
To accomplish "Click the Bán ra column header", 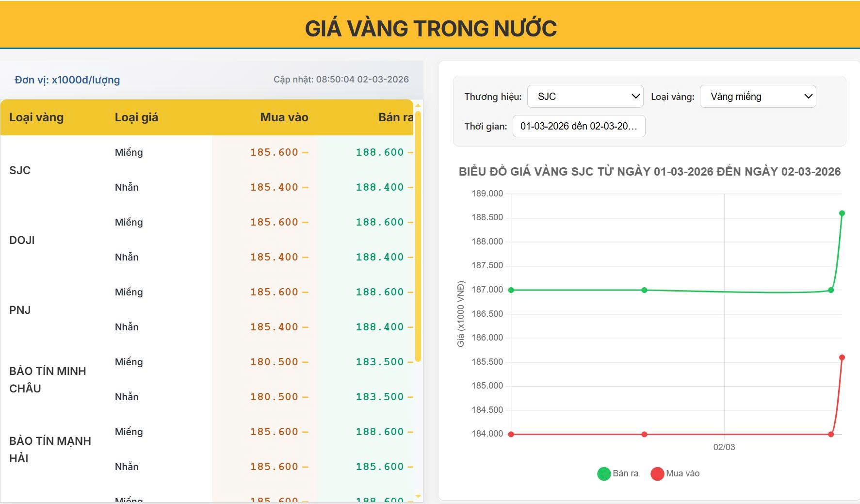I will [x=396, y=117].
